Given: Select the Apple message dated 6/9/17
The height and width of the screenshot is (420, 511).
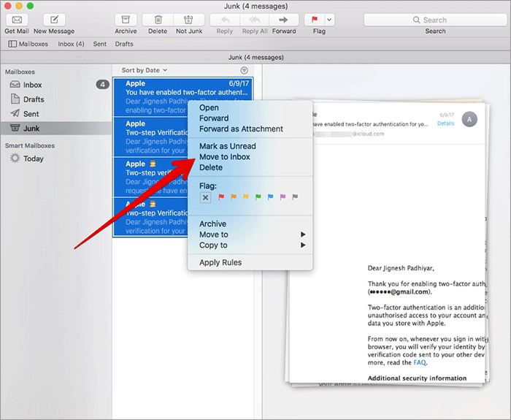Looking at the screenshot, I should (x=182, y=97).
